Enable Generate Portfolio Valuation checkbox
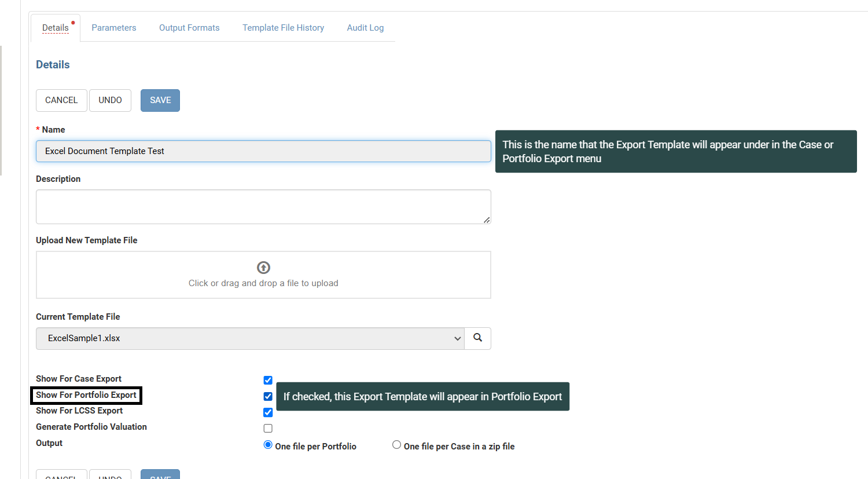 (268, 429)
